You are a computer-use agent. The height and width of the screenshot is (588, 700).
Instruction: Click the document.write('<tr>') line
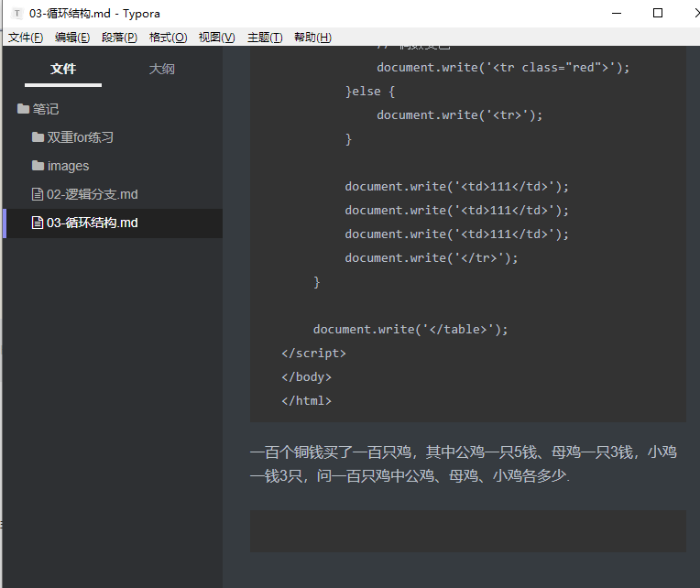tap(460, 115)
